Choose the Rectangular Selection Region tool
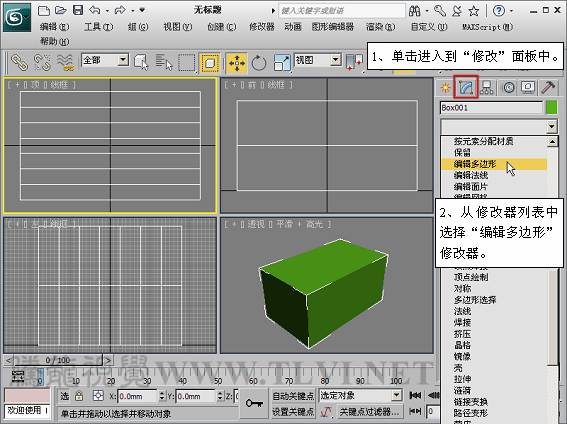Viewport: 567px width, 424px height. (187, 63)
